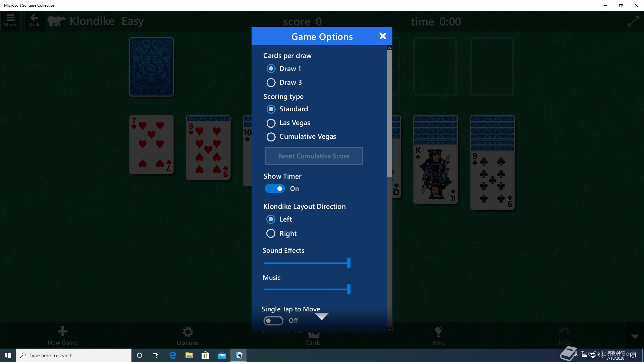
Task: Click the white down triangle in options
Action: click(322, 316)
